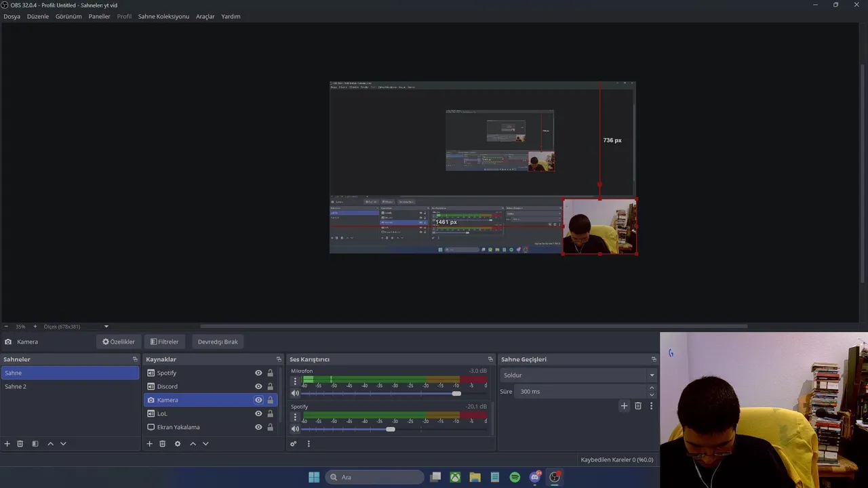868x488 pixels.
Task: Open the Sahne Koleksiyonu menu
Action: (163, 16)
